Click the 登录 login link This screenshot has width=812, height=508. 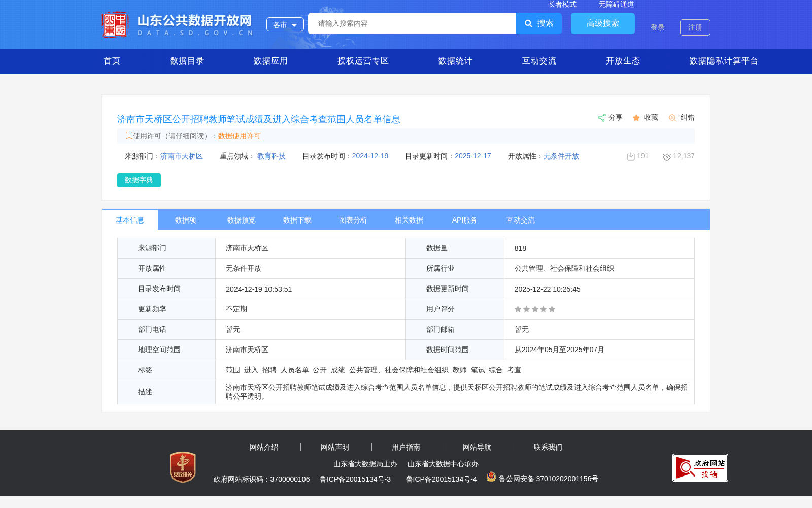click(658, 27)
